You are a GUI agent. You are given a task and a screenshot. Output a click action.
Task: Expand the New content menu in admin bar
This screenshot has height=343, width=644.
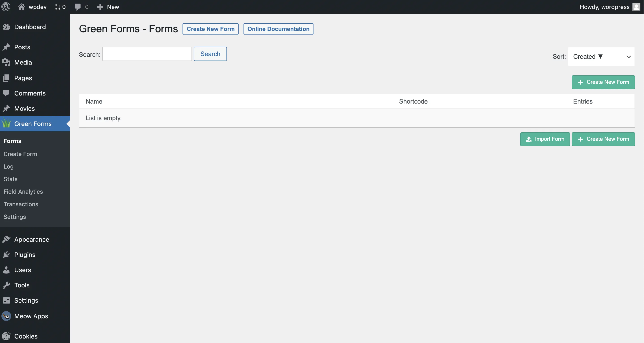108,7
